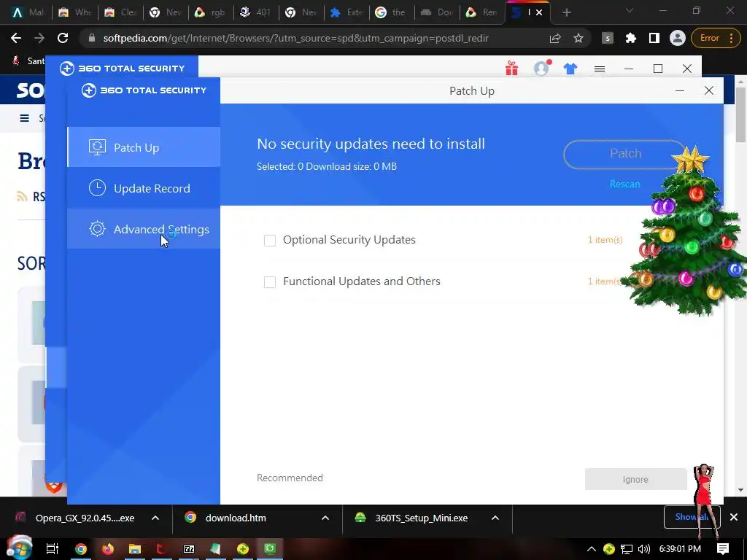
Task: Click the 360 Total Security logo in Patch Up window
Action: 144,90
